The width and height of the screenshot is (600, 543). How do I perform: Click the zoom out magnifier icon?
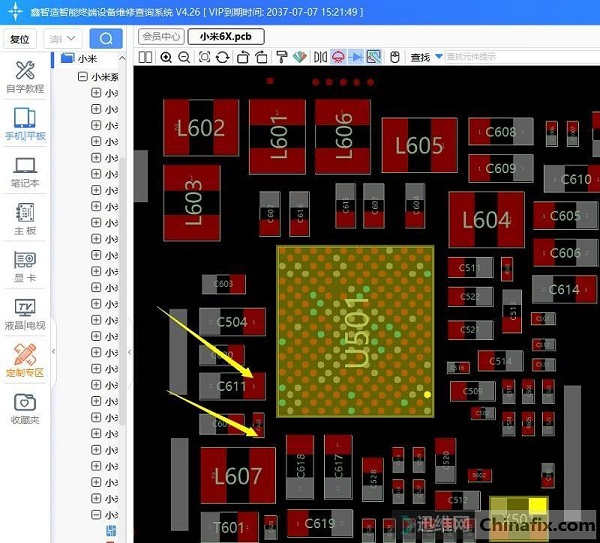(x=184, y=57)
